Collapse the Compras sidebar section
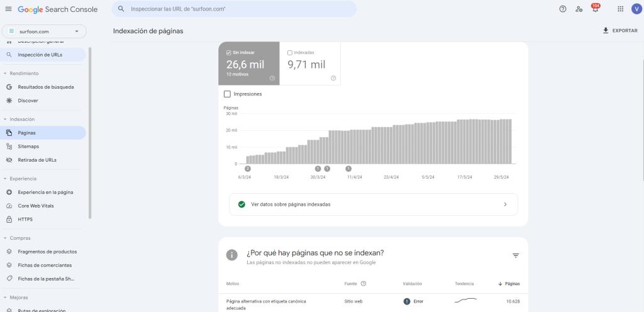Screen dimensions: 644x312 tap(5, 238)
